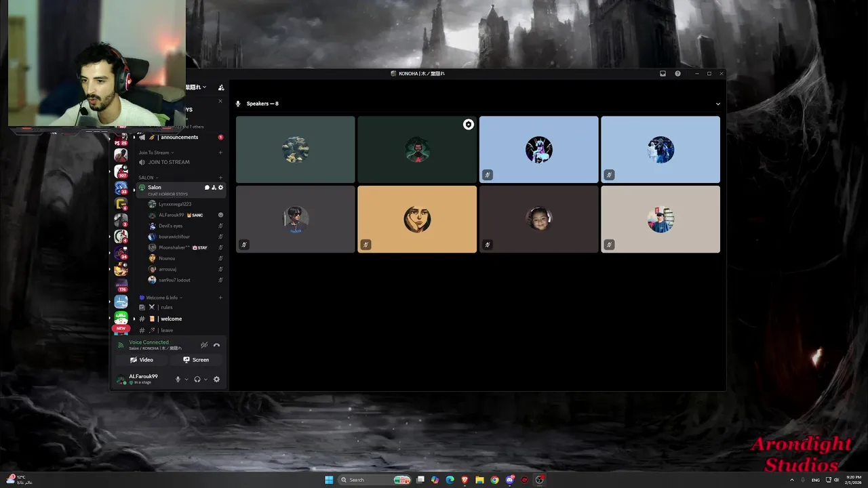This screenshot has width=868, height=488.
Task: Collapse the SALON category
Action: pos(148,178)
